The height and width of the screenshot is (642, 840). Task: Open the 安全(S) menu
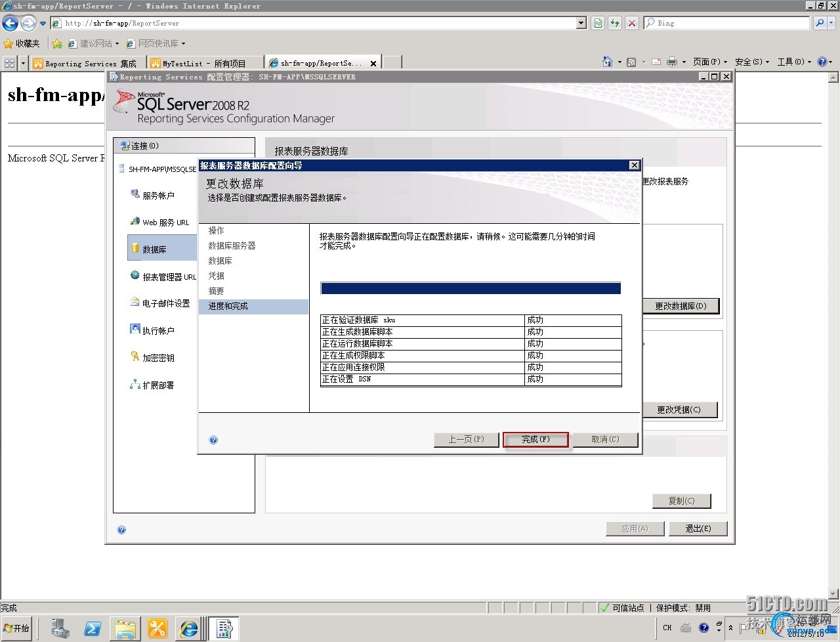(751, 62)
